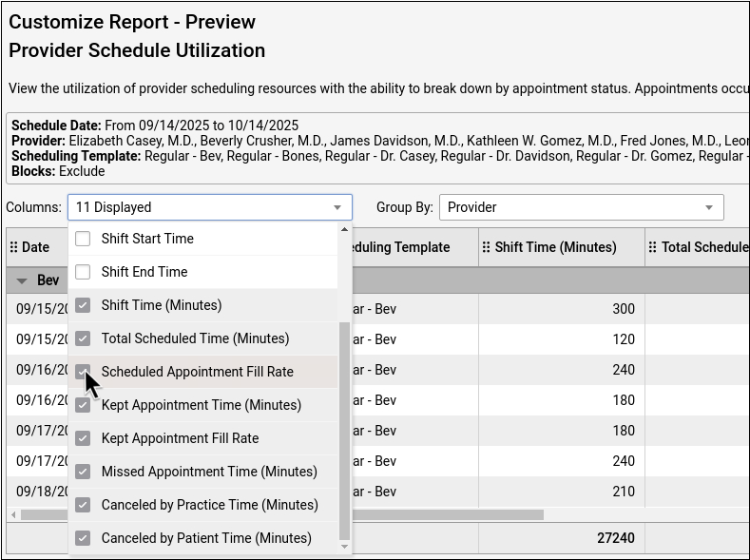Toggle Canceled by Practice Time (Minutes) option
750x560 pixels.
coord(83,505)
